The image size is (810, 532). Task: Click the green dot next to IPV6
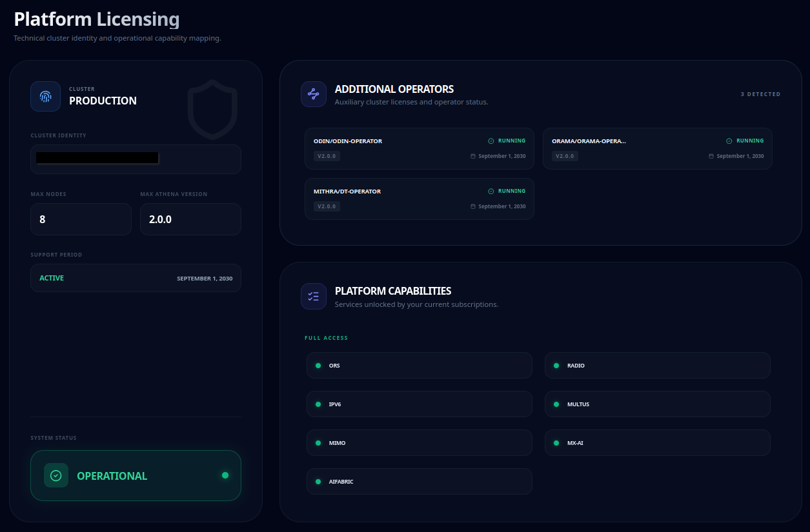pyautogui.click(x=318, y=404)
